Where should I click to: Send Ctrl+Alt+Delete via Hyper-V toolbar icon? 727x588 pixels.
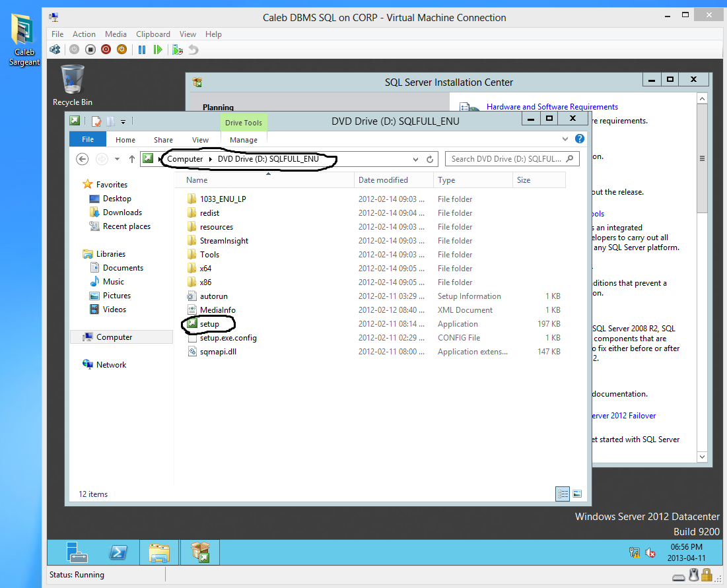pos(55,49)
